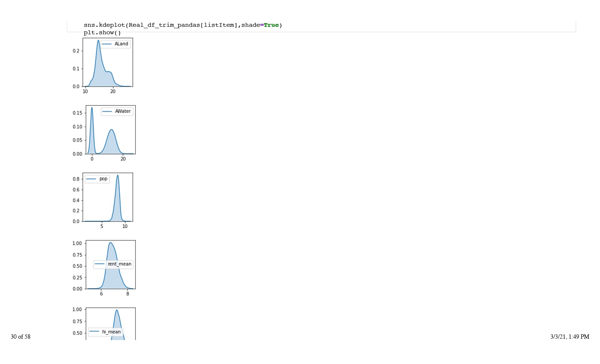Viewport: 600px width, 364px height.
Task: Click the "30 of 58" page number
Action: (x=20, y=337)
